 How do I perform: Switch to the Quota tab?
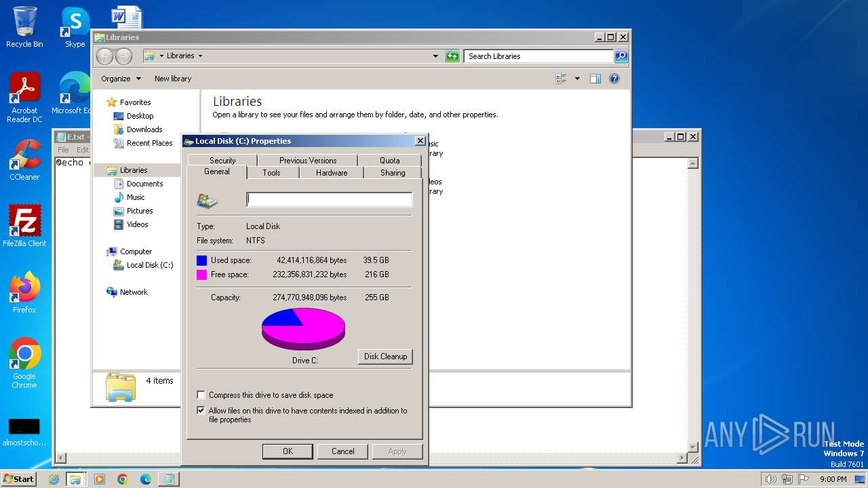390,161
